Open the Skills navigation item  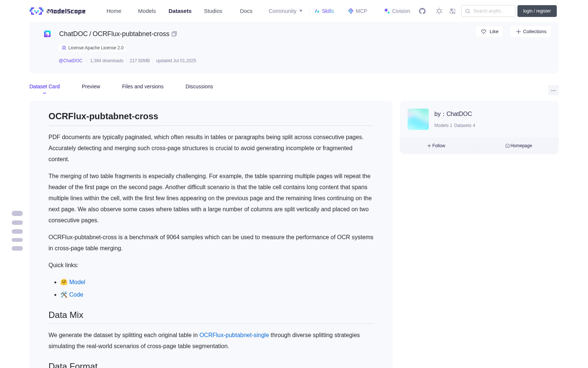point(324,11)
